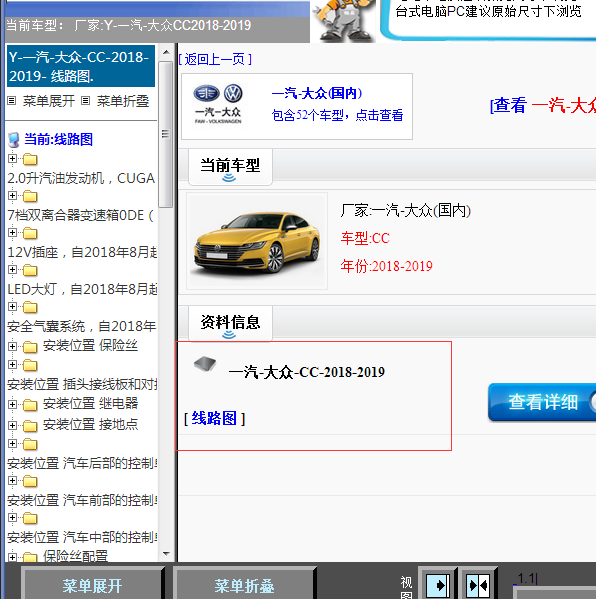The image size is (596, 599).
Task: Expand the 安装位置 汽车中部的控制 node
Action: coord(12,517)
